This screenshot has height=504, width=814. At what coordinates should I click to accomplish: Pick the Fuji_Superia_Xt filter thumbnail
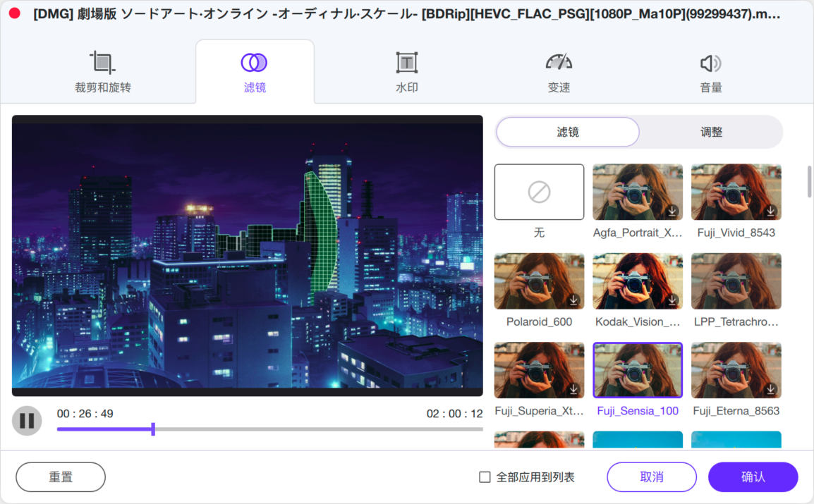pyautogui.click(x=539, y=370)
